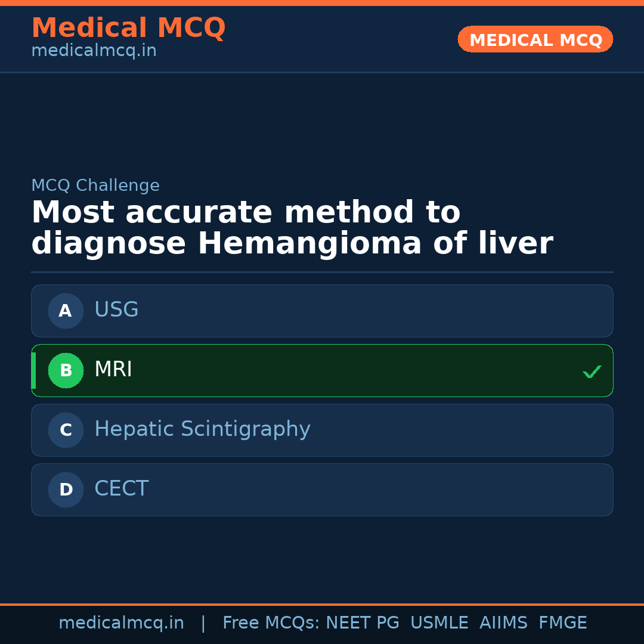
Task: Click the MCQ Challenge label
Action: click(x=95, y=185)
